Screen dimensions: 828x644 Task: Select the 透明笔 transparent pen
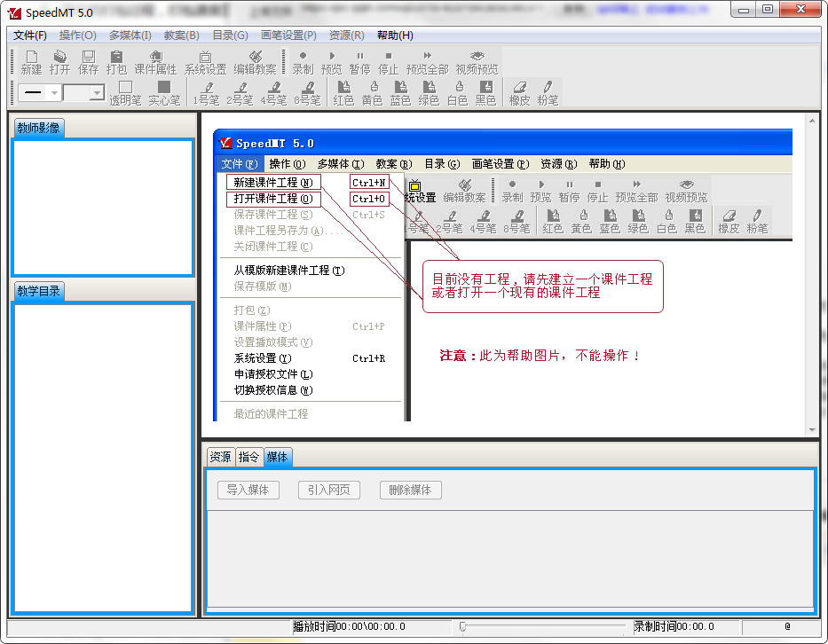pyautogui.click(x=125, y=93)
